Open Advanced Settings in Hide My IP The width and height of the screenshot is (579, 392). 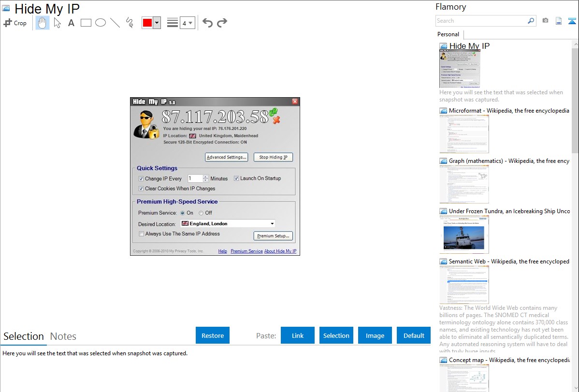(226, 157)
